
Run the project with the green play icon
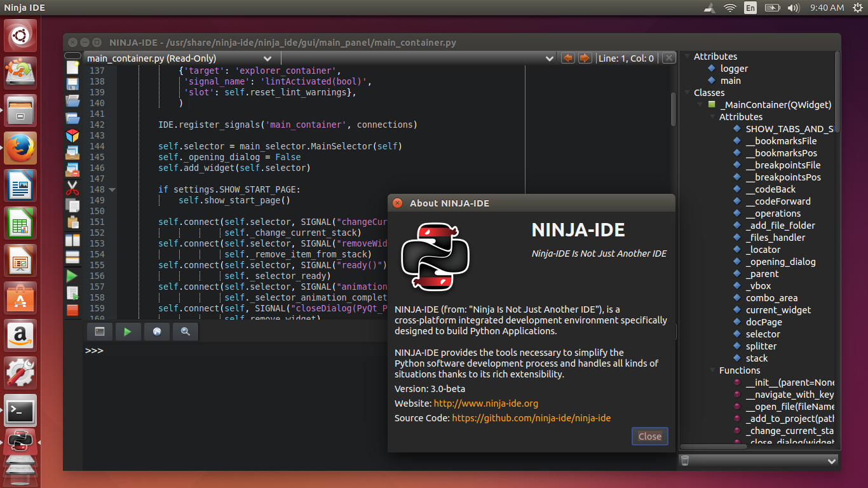(x=72, y=275)
